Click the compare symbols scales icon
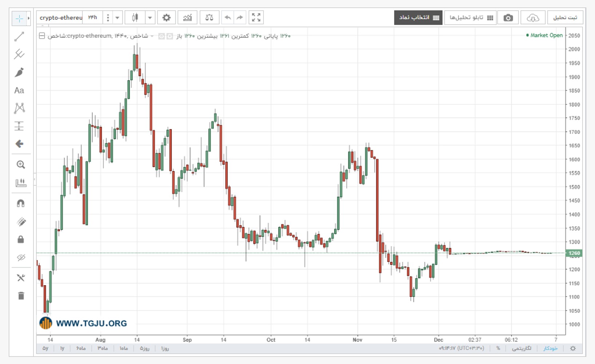Viewport: 595px width, 364px height. (x=209, y=17)
